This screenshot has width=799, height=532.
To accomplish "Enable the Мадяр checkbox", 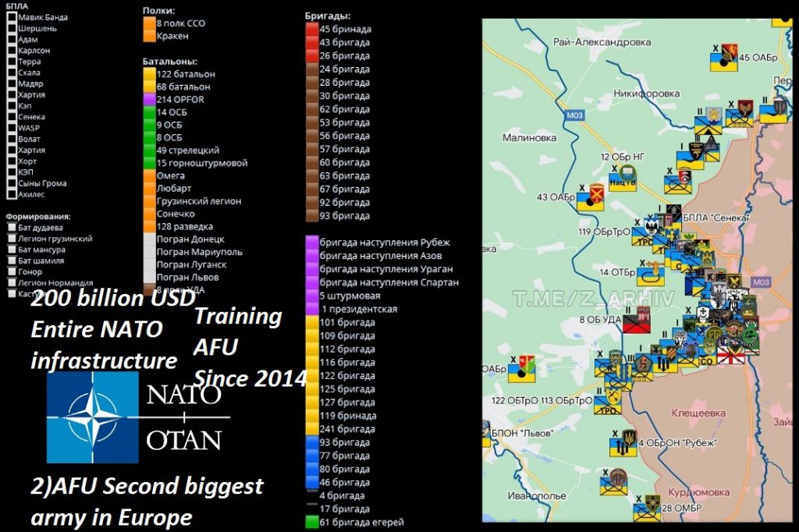I will pyautogui.click(x=12, y=83).
